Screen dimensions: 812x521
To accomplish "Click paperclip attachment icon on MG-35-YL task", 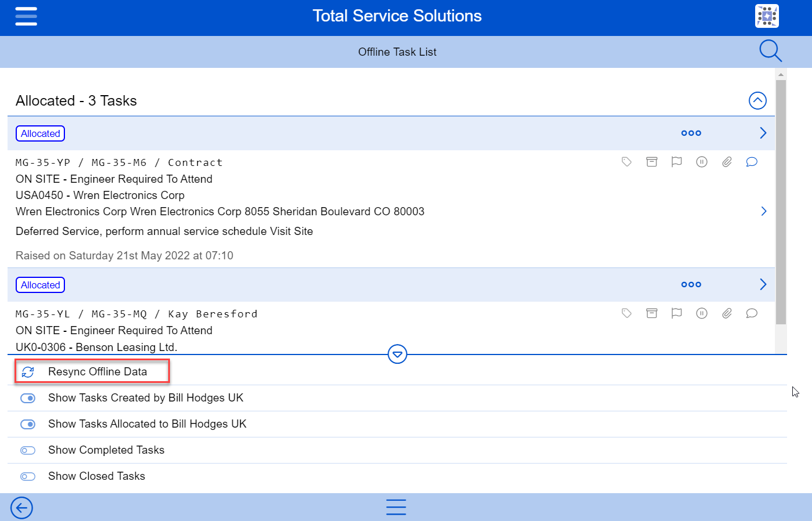I will point(727,313).
